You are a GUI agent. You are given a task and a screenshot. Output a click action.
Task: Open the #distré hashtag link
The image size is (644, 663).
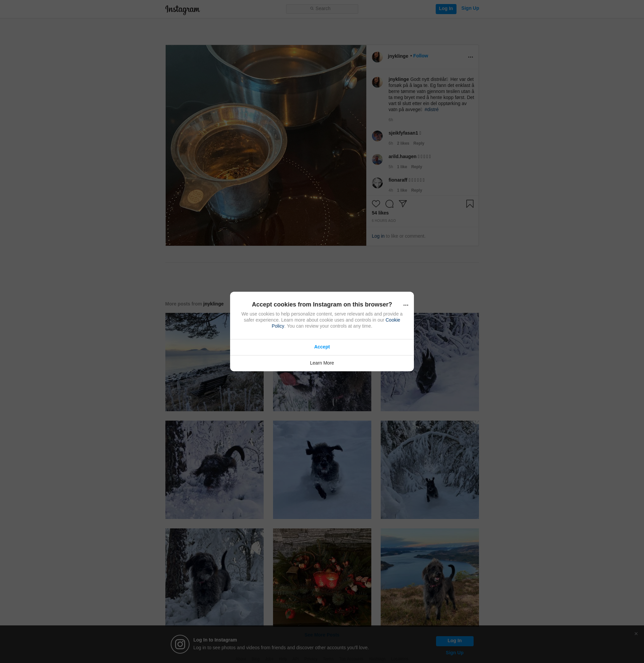pos(431,110)
